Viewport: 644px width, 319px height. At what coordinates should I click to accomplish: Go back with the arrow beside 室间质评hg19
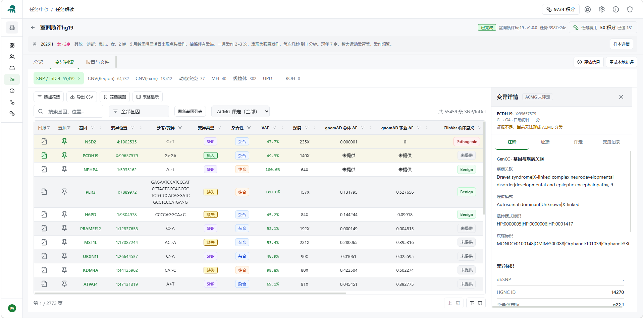(x=33, y=27)
